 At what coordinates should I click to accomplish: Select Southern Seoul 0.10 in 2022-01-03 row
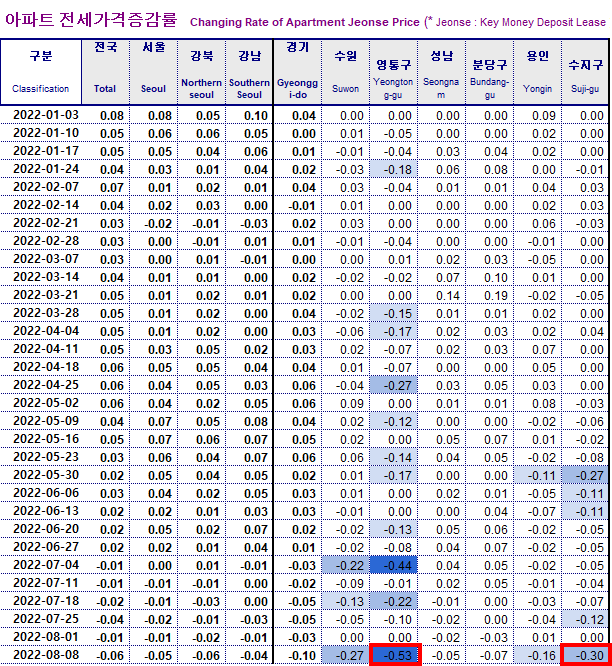pyautogui.click(x=249, y=116)
